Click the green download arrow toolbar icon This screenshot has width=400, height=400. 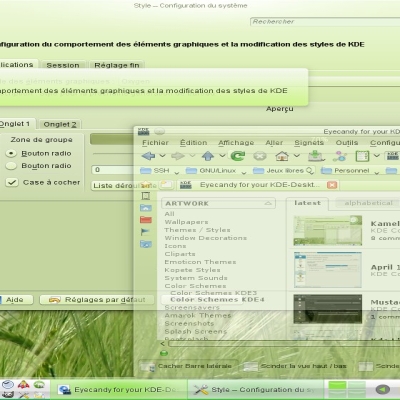[x=315, y=156]
